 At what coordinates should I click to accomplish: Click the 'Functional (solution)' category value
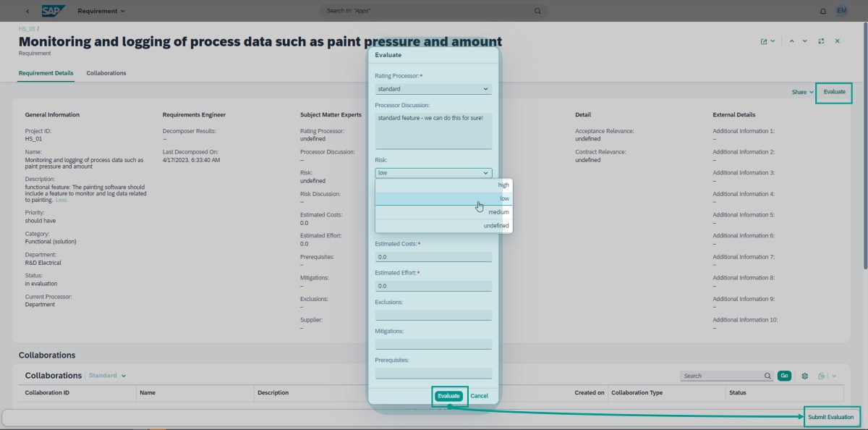pos(51,242)
